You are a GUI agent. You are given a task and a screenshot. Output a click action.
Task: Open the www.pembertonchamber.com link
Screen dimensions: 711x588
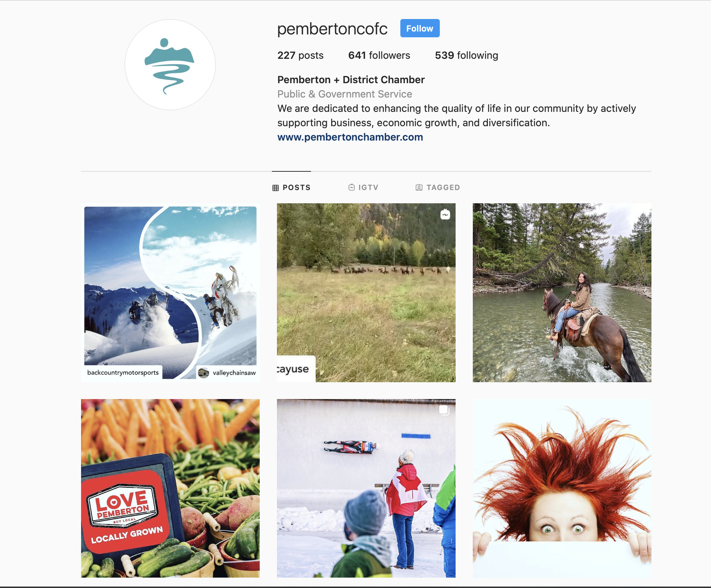pos(350,137)
